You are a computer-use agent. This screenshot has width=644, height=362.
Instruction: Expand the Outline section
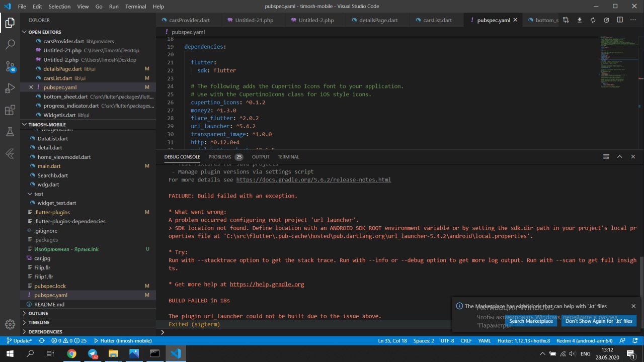88,313
